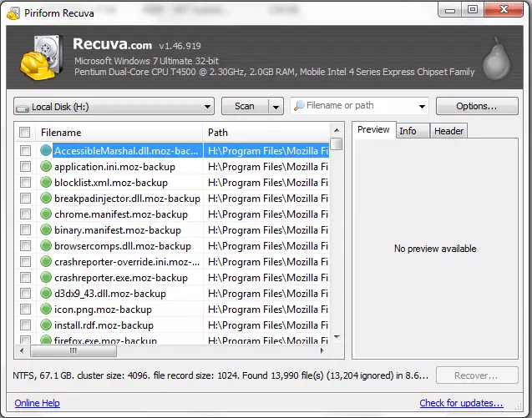
Task: Focus the Filename or path search field
Action: click(360, 106)
